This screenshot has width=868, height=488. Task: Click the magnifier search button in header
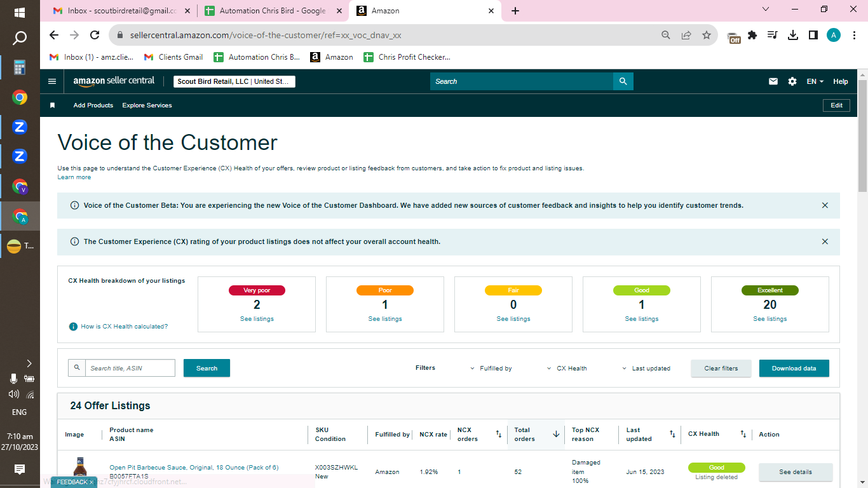[x=623, y=81]
